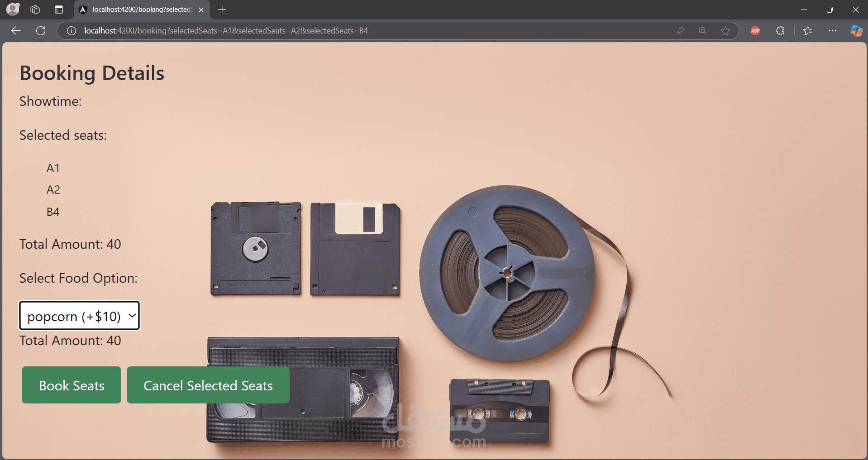Open a new tab with plus button
Screen dimensions: 868x460
point(222,9)
